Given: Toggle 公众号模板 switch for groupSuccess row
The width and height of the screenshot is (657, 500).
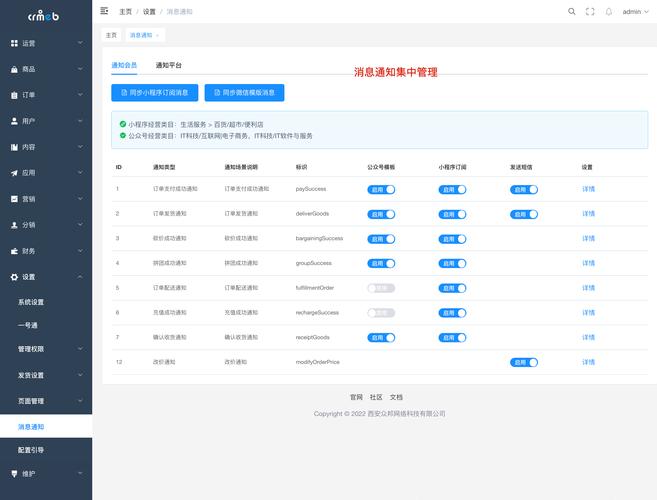Looking at the screenshot, I should pos(381,263).
